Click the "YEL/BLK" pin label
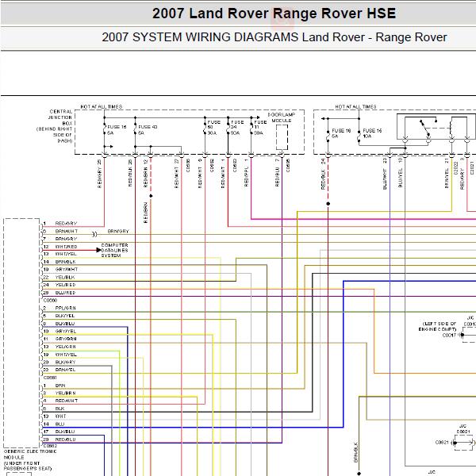476x476 pixels. 65,278
